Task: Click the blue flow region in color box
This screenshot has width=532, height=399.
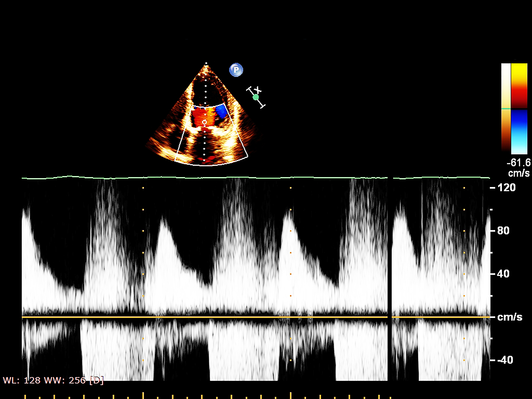Action: 222,111
